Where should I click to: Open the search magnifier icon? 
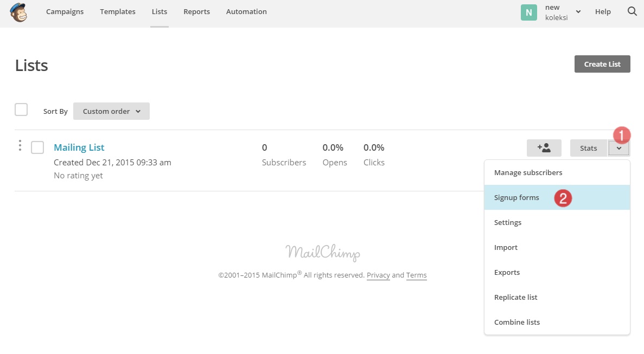pos(632,11)
